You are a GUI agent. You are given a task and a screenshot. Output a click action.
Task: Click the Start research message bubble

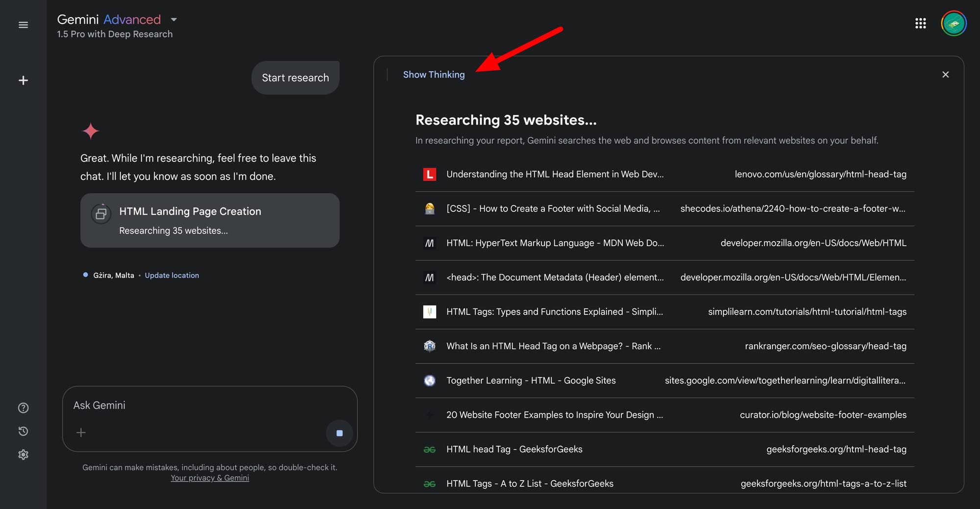[295, 77]
